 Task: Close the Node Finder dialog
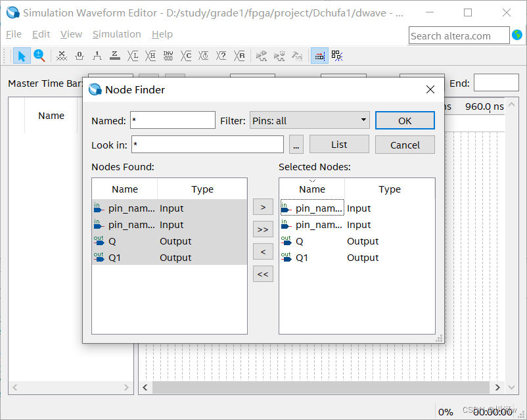click(430, 89)
